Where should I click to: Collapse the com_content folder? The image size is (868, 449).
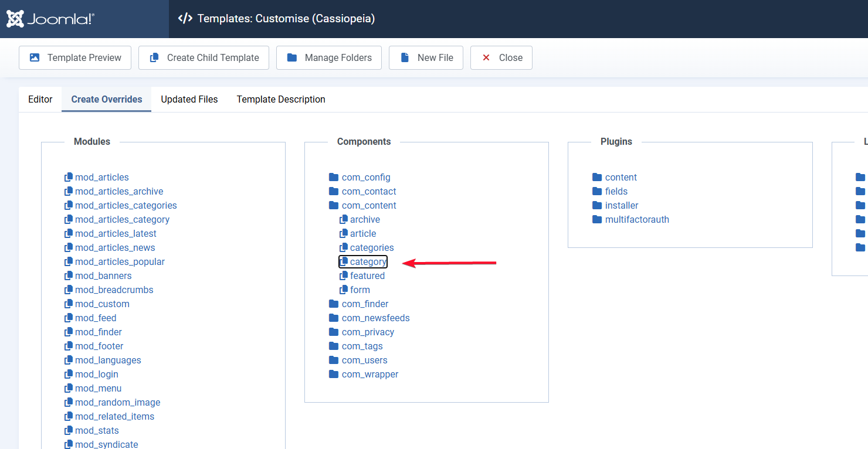pyautogui.click(x=368, y=205)
